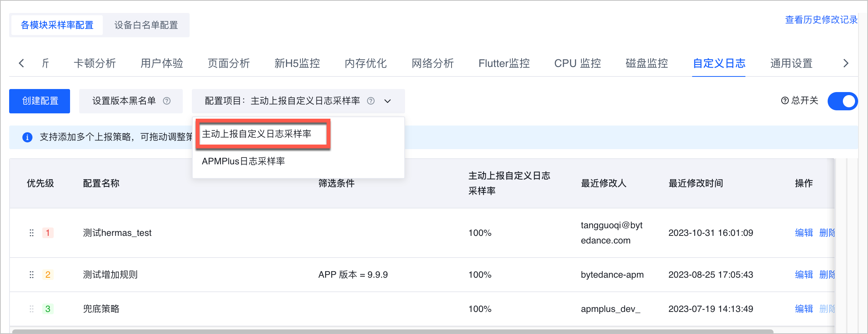868x334 pixels.
Task: Open the 通用设置 tab
Action: 791,63
